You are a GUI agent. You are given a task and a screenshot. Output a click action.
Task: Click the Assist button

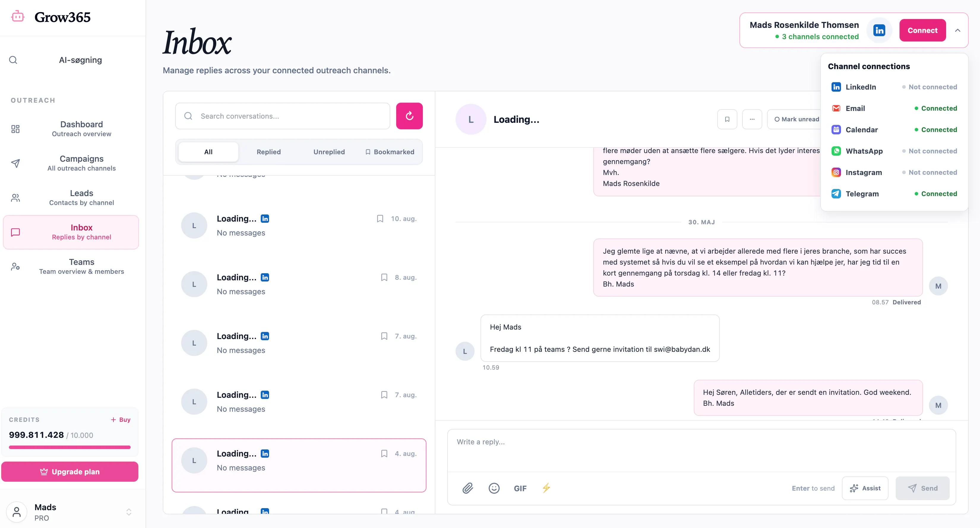click(865, 489)
